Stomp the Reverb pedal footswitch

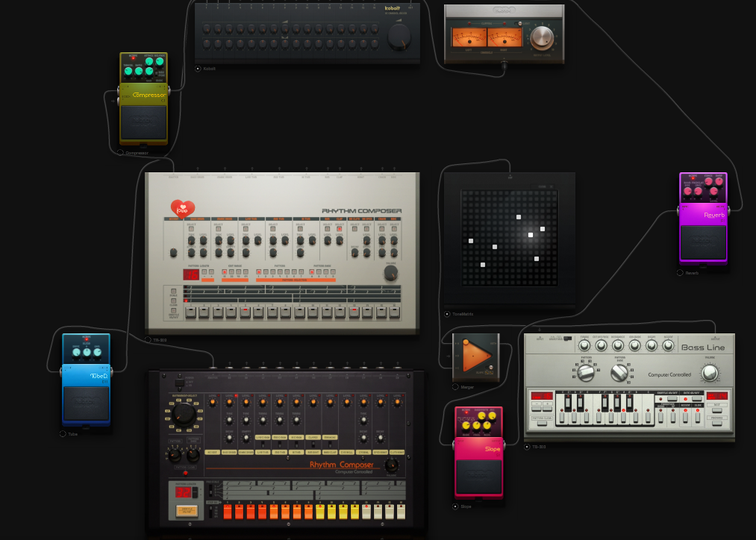pos(703,242)
